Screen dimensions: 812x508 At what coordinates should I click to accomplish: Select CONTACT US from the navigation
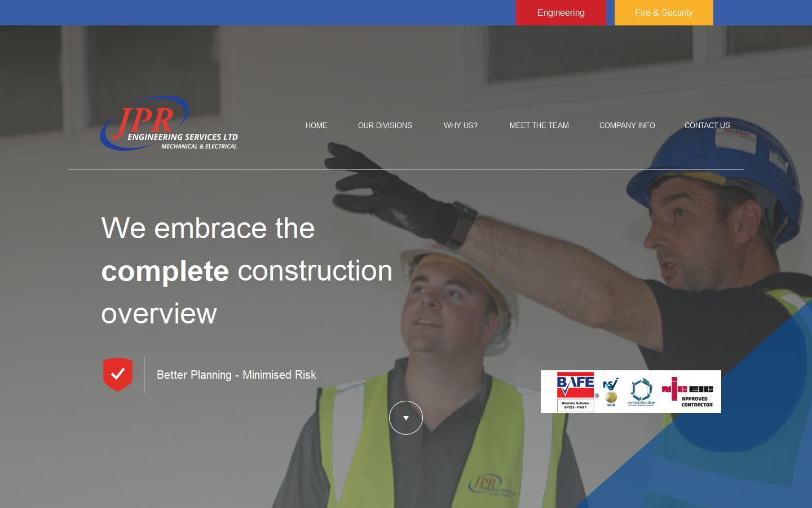[707, 125]
